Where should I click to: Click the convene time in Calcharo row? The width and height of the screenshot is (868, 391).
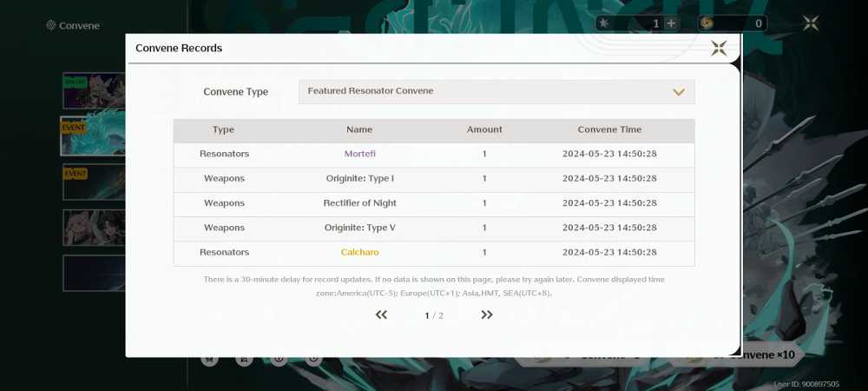(609, 253)
